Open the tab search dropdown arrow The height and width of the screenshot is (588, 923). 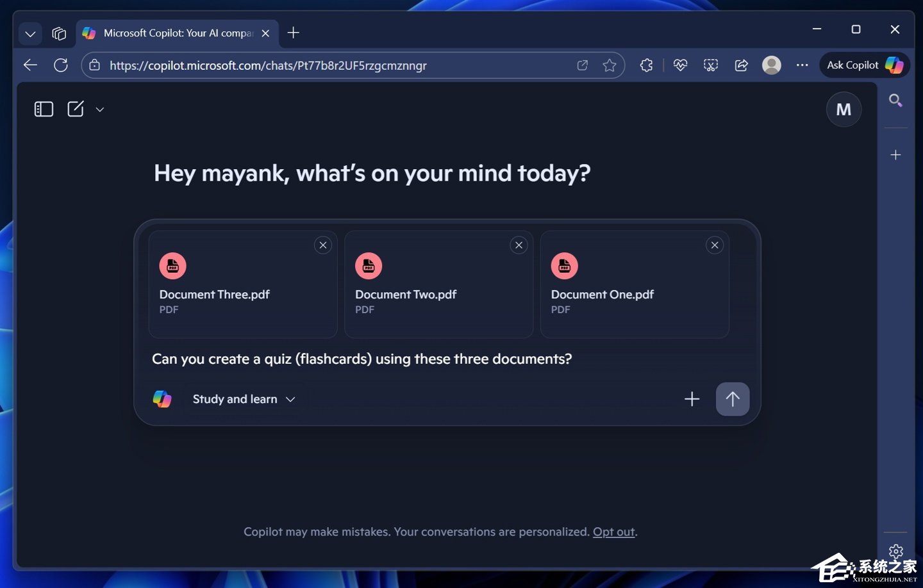click(x=30, y=33)
